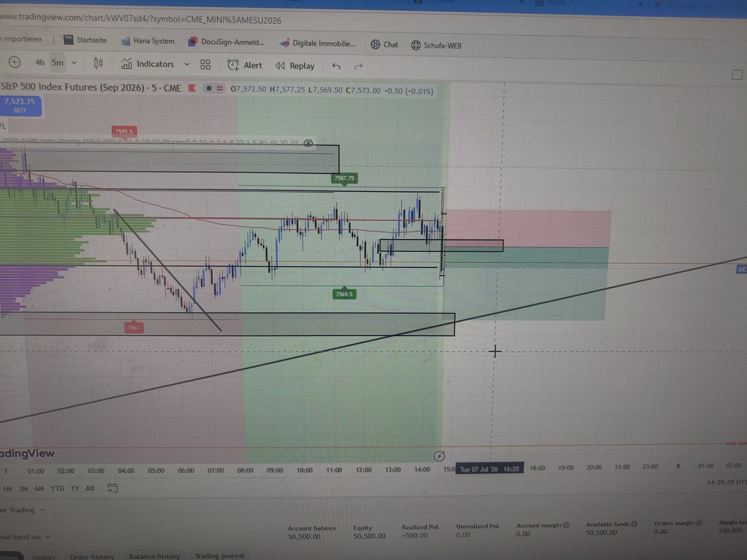Expand the timeframe interval dropdown arrow
This screenshot has width=747, height=560.
click(74, 63)
